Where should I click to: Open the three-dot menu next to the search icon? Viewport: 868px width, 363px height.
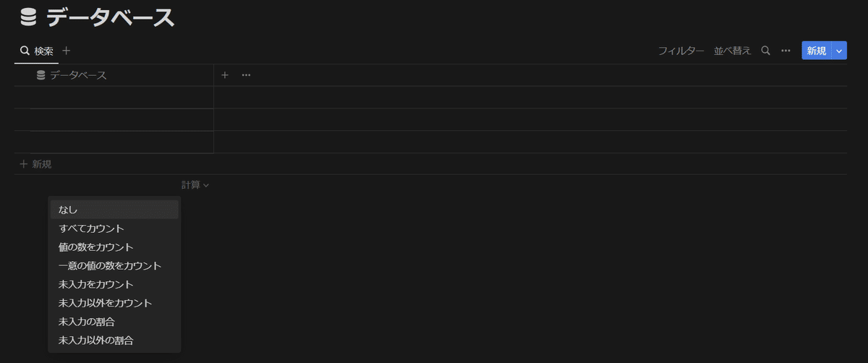point(786,51)
